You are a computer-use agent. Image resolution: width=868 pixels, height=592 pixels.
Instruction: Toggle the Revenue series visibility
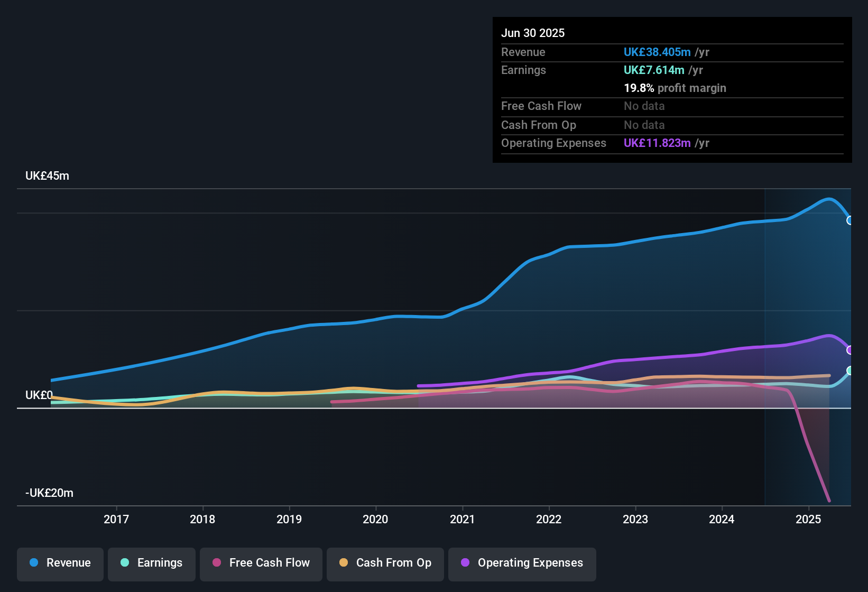coord(60,564)
